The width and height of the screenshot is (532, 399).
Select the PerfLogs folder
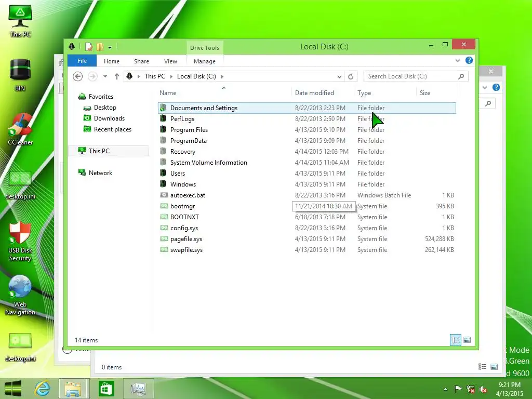pos(307,119)
